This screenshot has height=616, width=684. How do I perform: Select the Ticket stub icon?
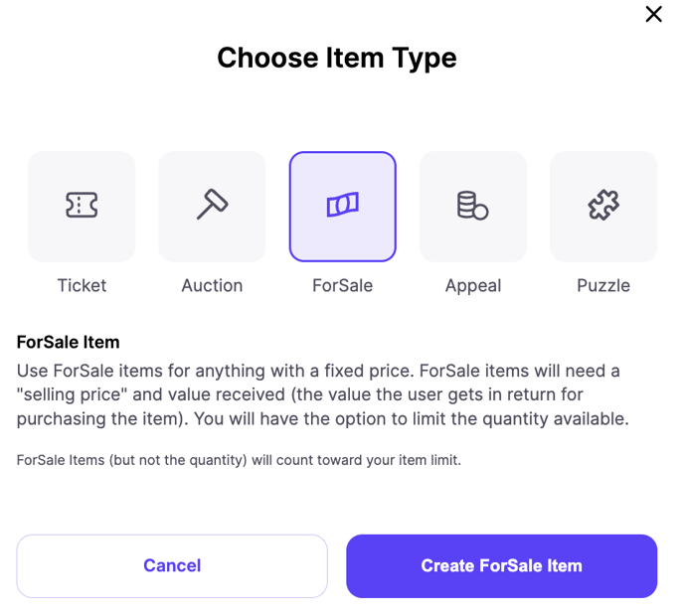[x=82, y=205]
